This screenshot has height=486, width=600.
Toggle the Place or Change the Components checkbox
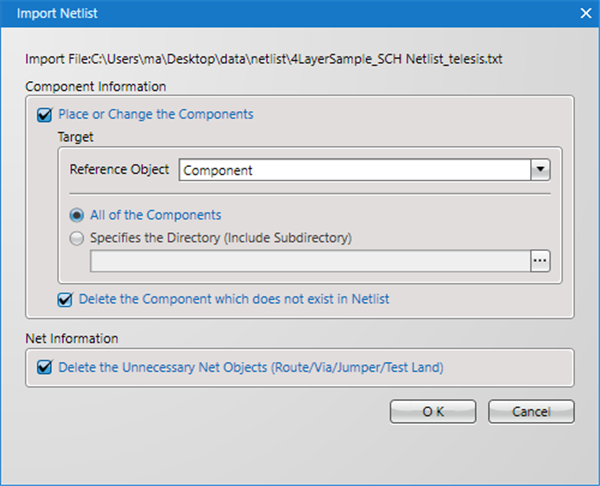click(44, 115)
